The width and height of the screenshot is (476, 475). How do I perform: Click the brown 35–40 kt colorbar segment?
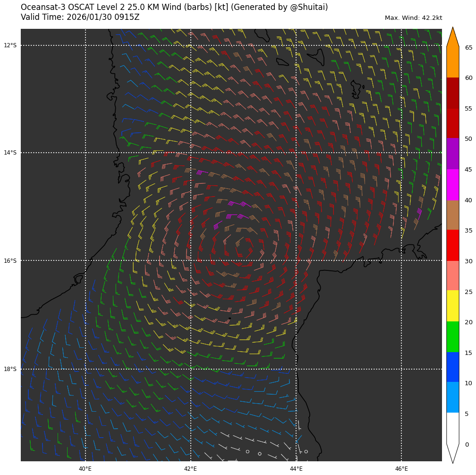coord(452,215)
